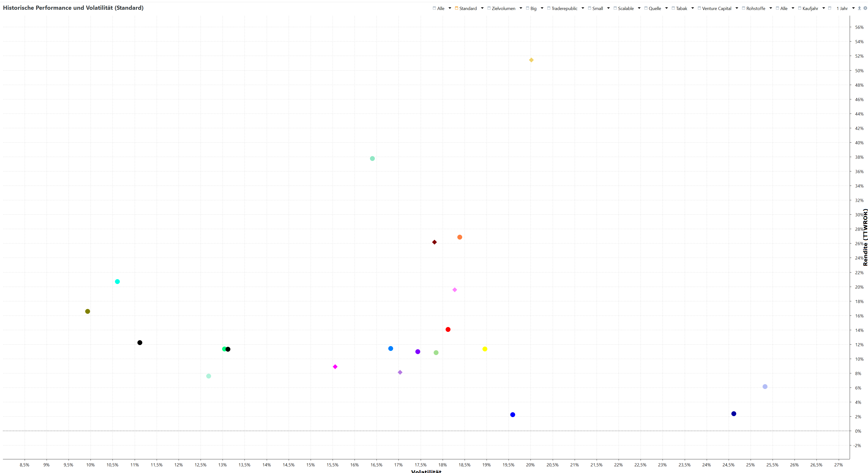
Task: Open chart settings gear icon
Action: (x=865, y=8)
